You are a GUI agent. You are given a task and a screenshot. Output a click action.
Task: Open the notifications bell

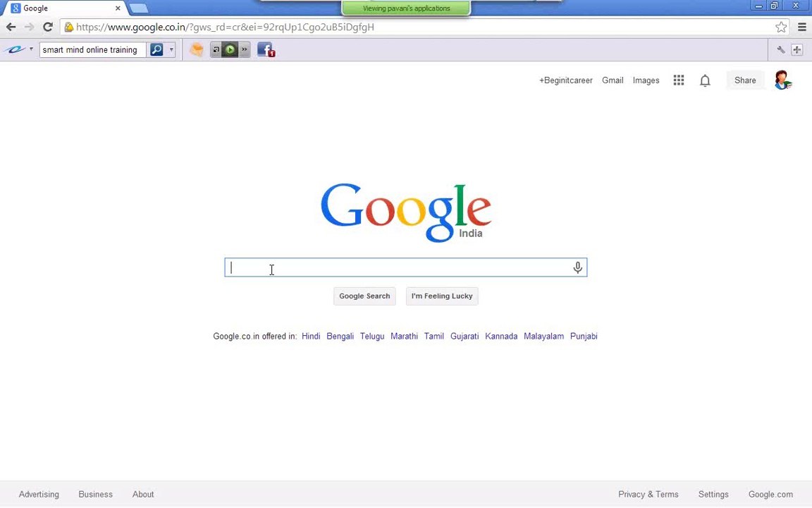[705, 80]
